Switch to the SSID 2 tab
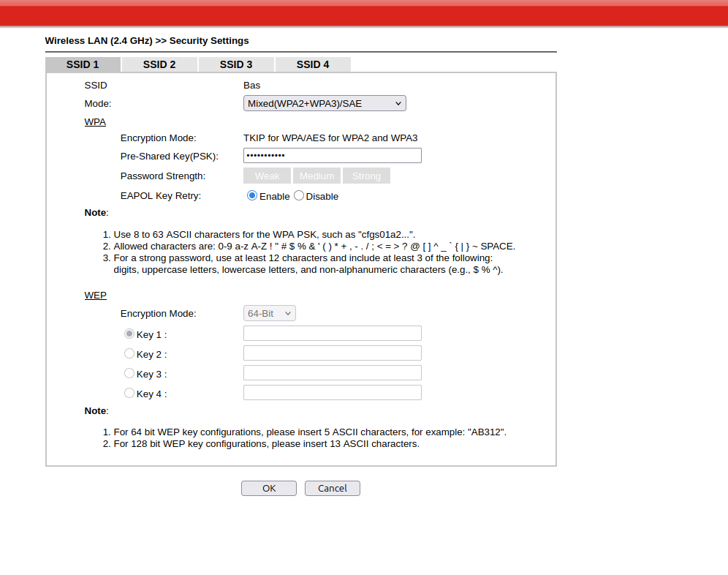 pos(159,64)
